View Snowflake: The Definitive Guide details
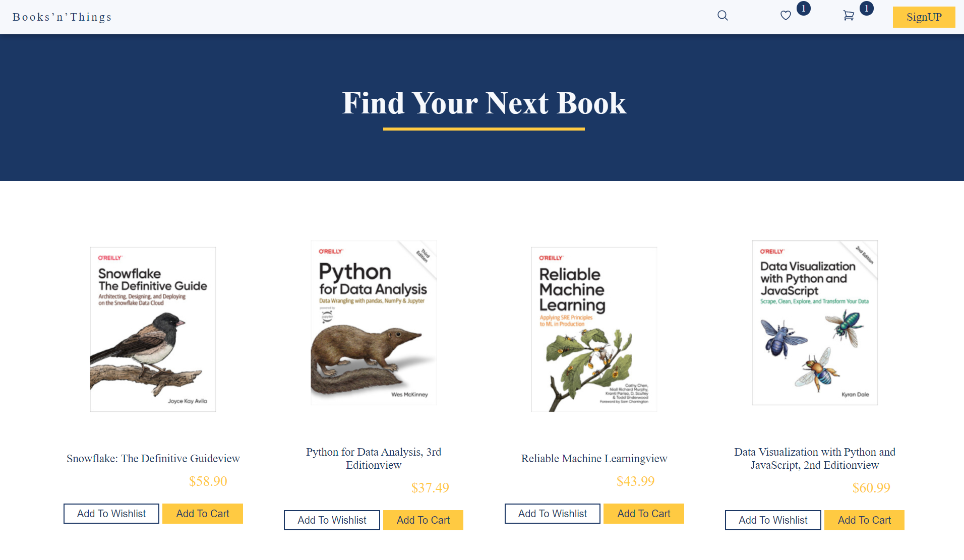Image resolution: width=964 pixels, height=560 pixels. tap(153, 458)
